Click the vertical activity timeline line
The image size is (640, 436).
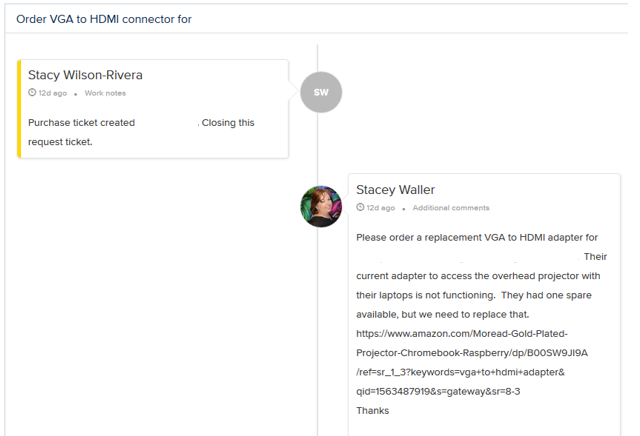pos(318,300)
